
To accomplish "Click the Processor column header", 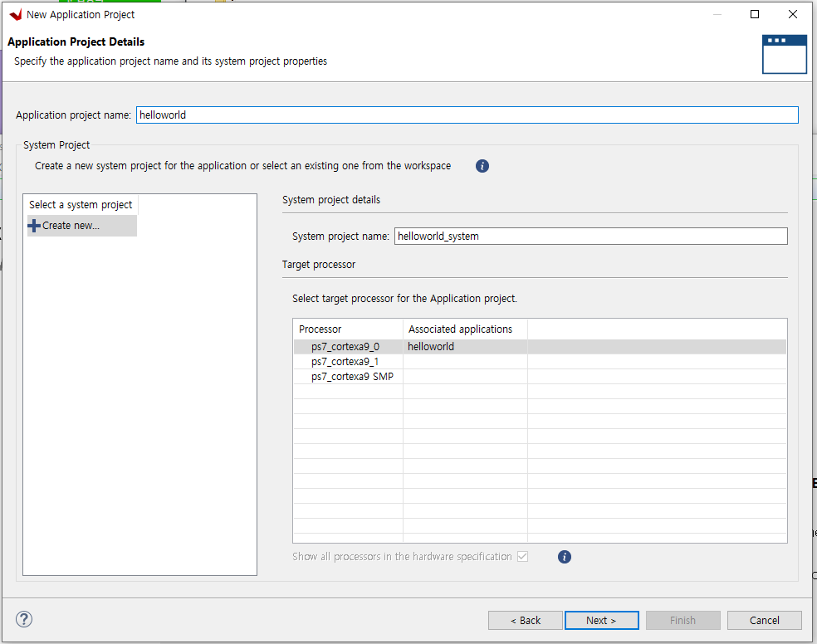I will tap(348, 329).
